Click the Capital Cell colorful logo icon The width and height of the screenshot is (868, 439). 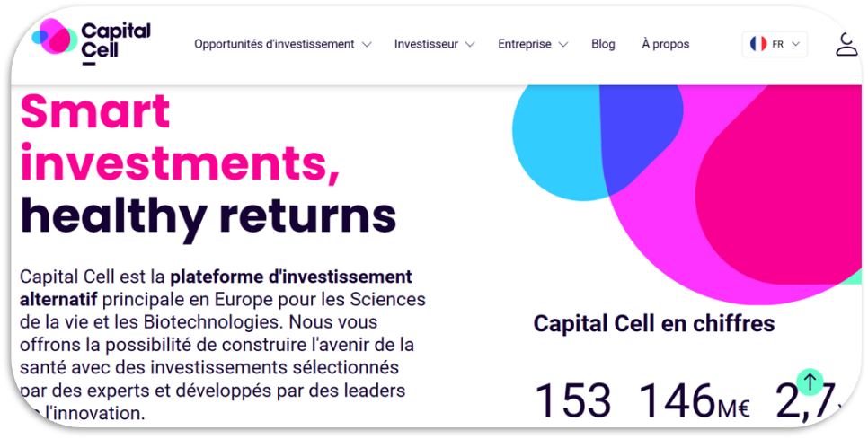[56, 39]
